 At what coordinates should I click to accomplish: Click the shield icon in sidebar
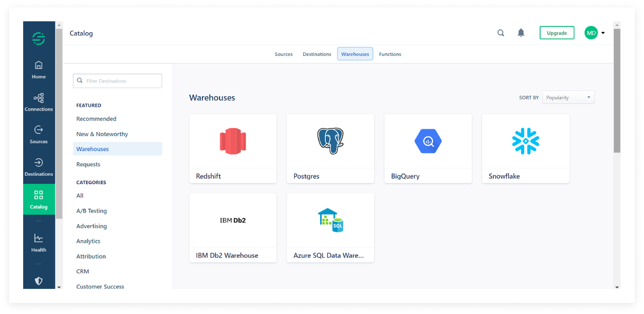click(39, 281)
